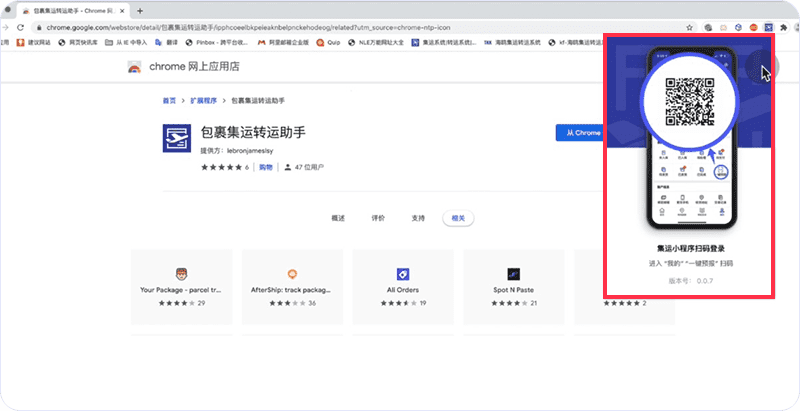
Task: Click the Chrome Web Store rainbow logo
Action: pyautogui.click(x=134, y=68)
